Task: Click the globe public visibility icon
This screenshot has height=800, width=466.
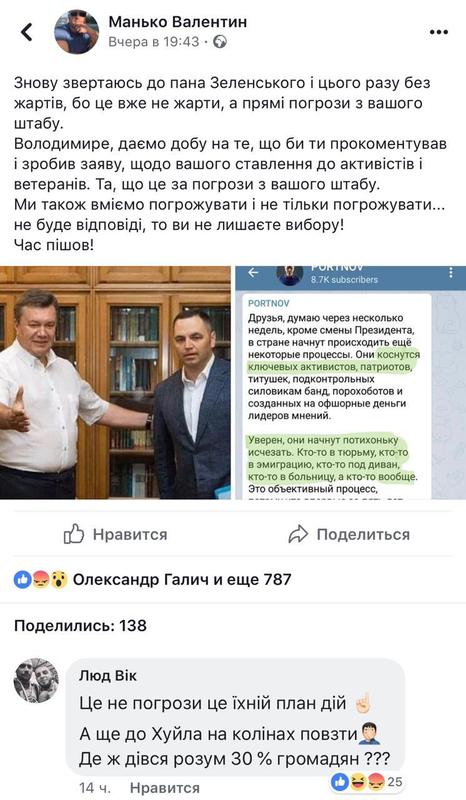Action: (220, 42)
